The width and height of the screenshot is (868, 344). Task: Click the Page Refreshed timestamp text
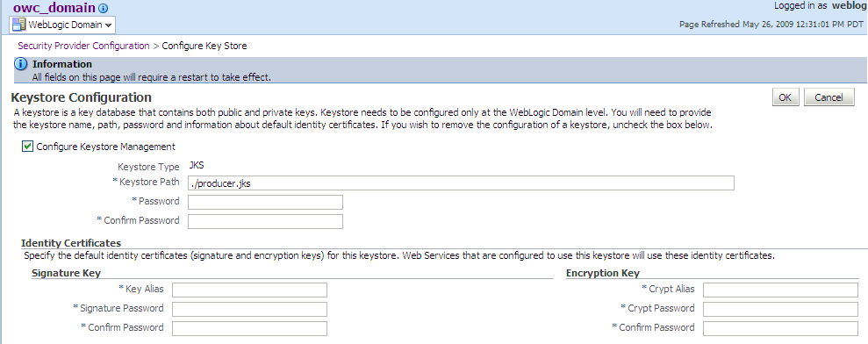click(771, 25)
